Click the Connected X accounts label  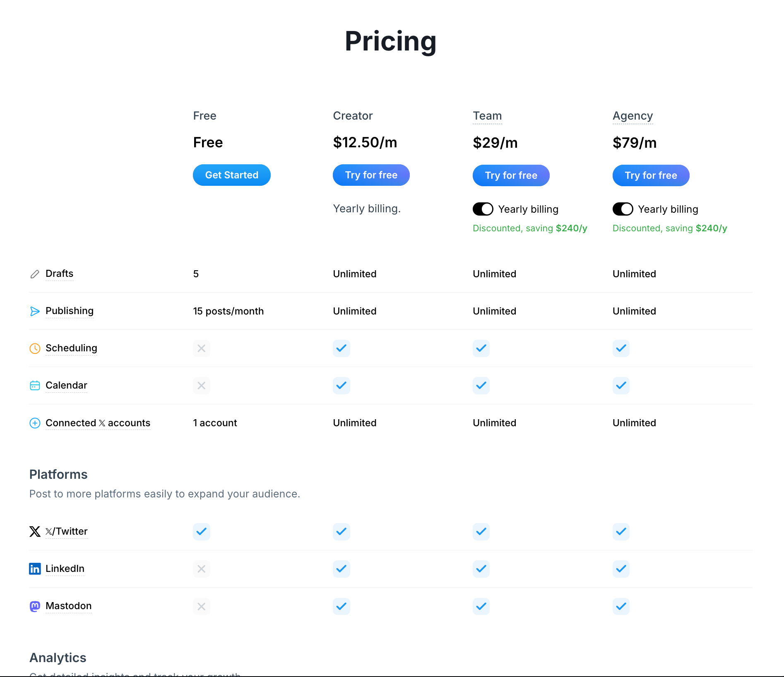[x=98, y=423]
